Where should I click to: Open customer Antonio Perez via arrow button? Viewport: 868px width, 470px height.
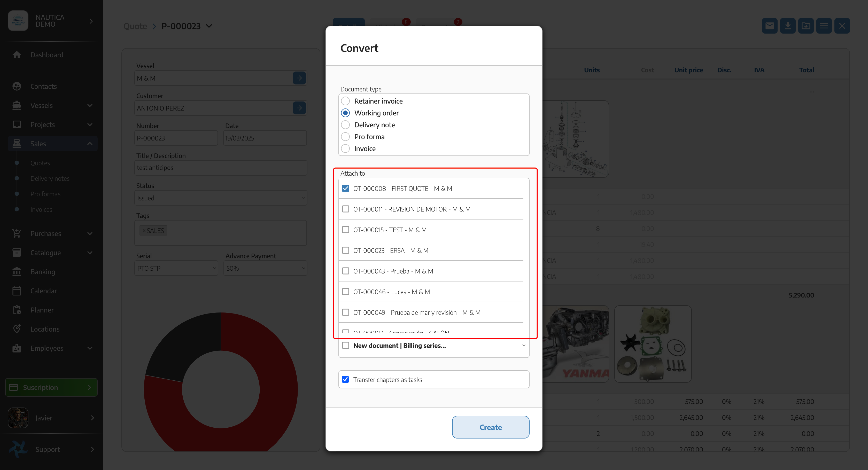coord(299,108)
